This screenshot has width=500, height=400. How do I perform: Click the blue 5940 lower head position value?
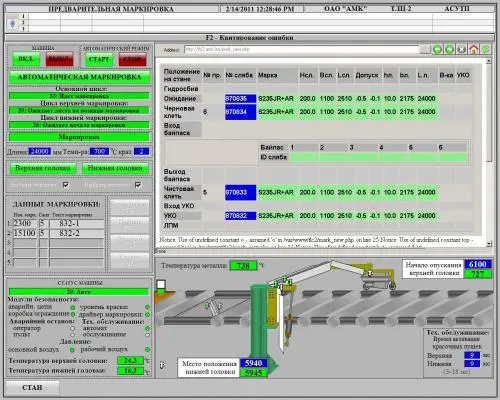coord(253,363)
